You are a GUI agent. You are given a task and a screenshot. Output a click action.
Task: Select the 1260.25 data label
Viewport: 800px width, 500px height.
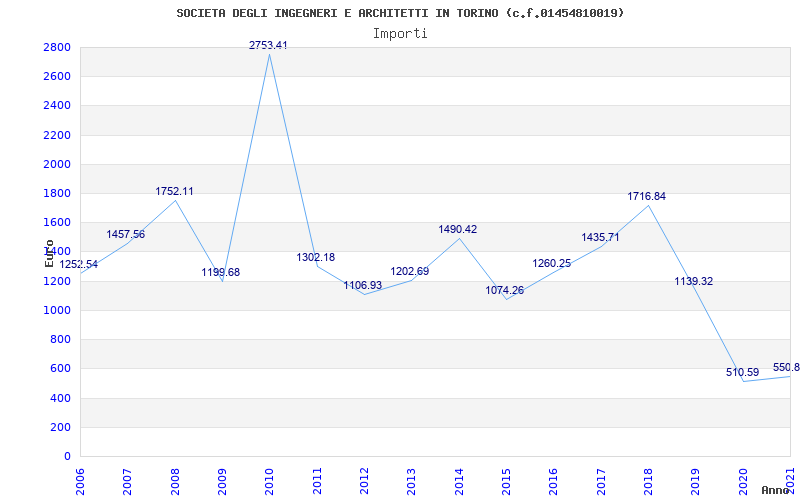click(552, 263)
